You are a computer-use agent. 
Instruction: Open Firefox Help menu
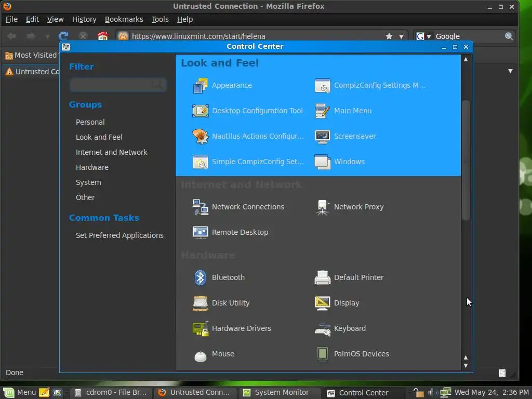[185, 19]
